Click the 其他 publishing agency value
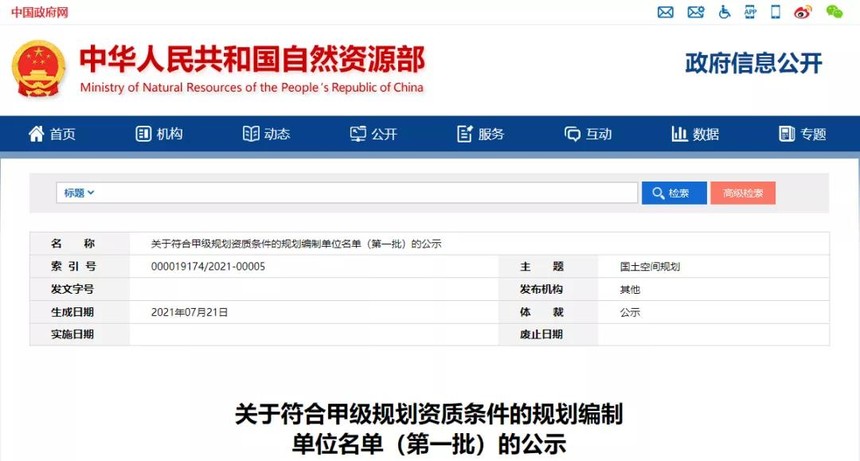This screenshot has height=461, width=860. pyautogui.click(x=630, y=289)
